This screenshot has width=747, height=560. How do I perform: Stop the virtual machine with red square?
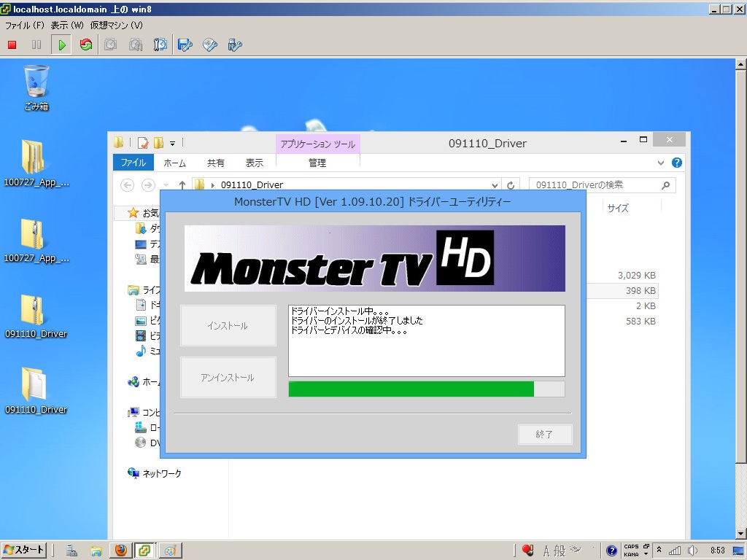tap(12, 44)
